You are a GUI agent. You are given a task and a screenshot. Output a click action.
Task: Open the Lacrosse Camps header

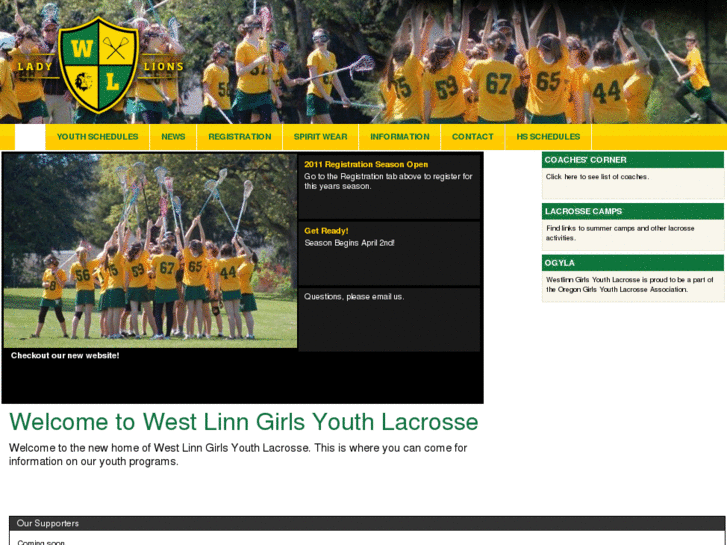coord(632,212)
